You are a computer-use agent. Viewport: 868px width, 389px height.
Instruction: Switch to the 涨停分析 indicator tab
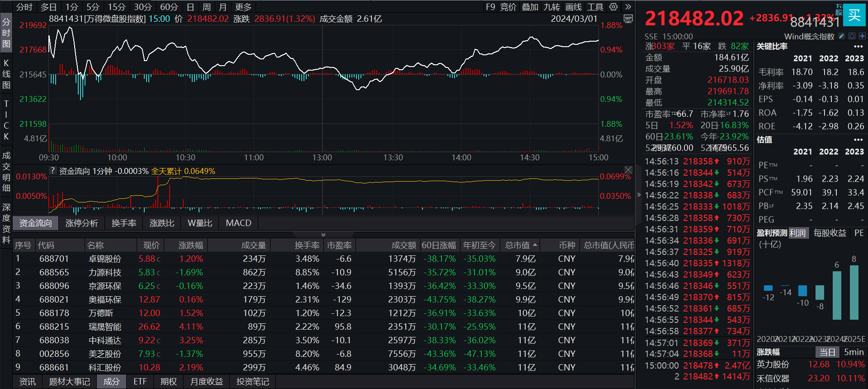click(81, 223)
